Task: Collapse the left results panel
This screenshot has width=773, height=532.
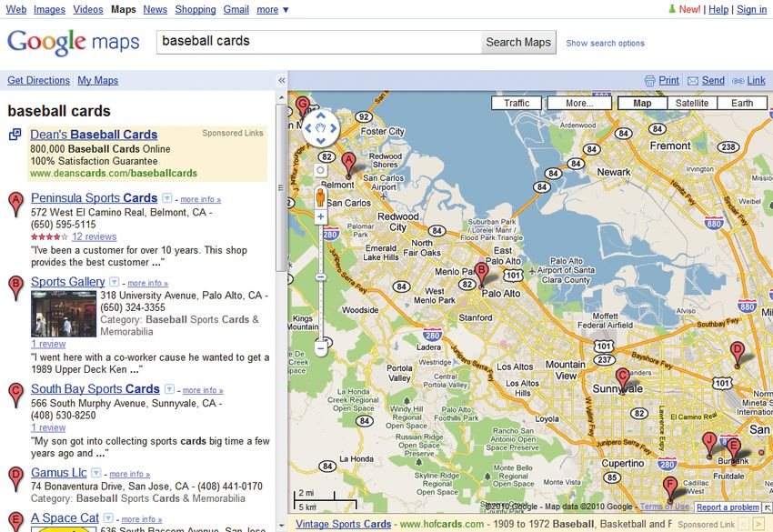Action: [282, 80]
